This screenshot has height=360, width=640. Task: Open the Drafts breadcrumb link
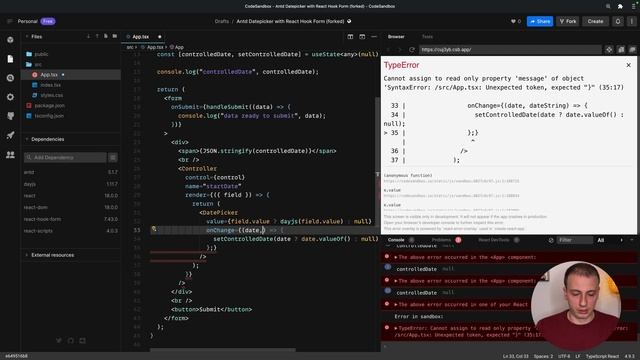[222, 21]
